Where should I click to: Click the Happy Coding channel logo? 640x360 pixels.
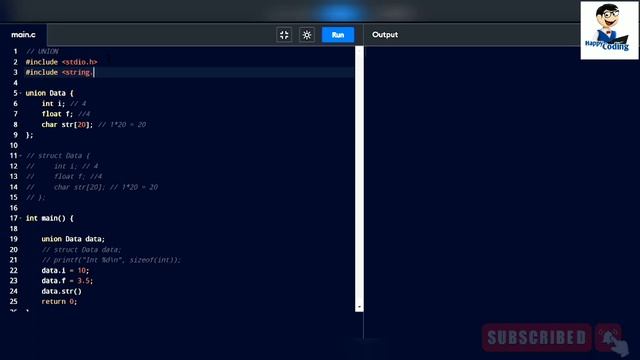pyautogui.click(x=609, y=31)
